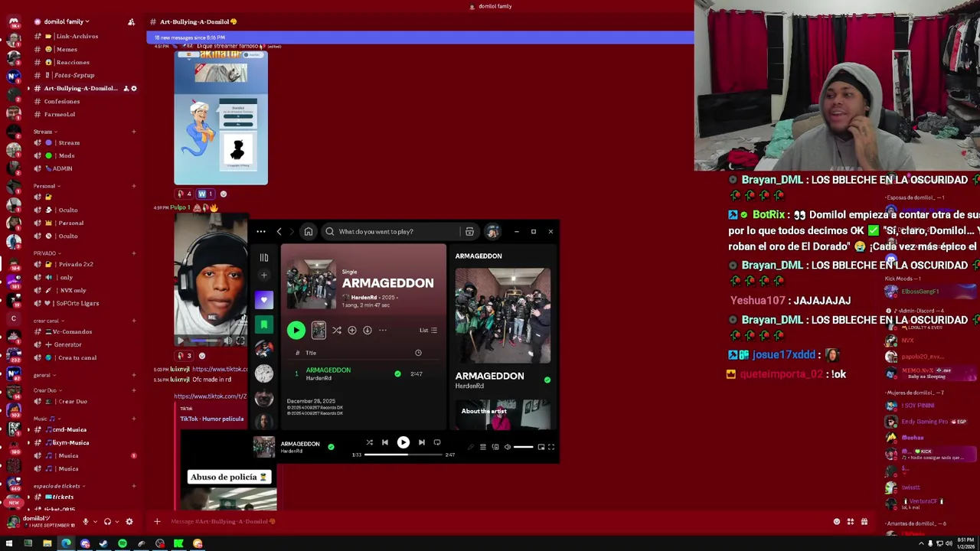980x551 pixels.
Task: Toggle saved checkmark in Spotify player bar
Action: (x=331, y=446)
